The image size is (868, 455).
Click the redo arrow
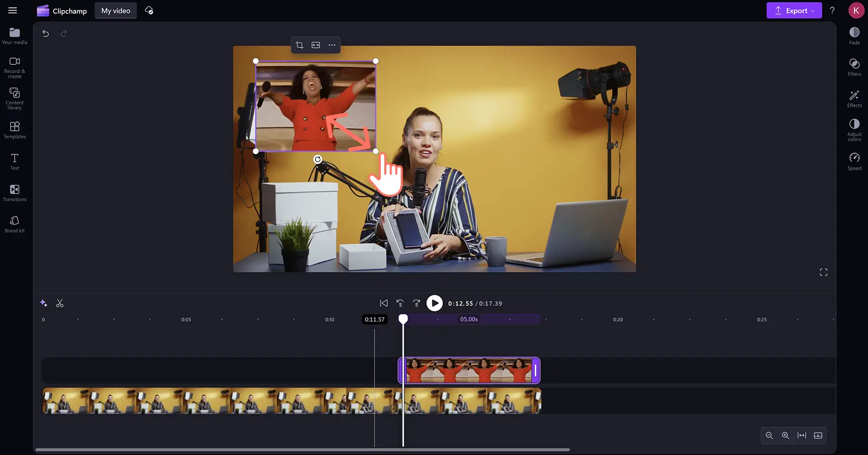(x=64, y=33)
